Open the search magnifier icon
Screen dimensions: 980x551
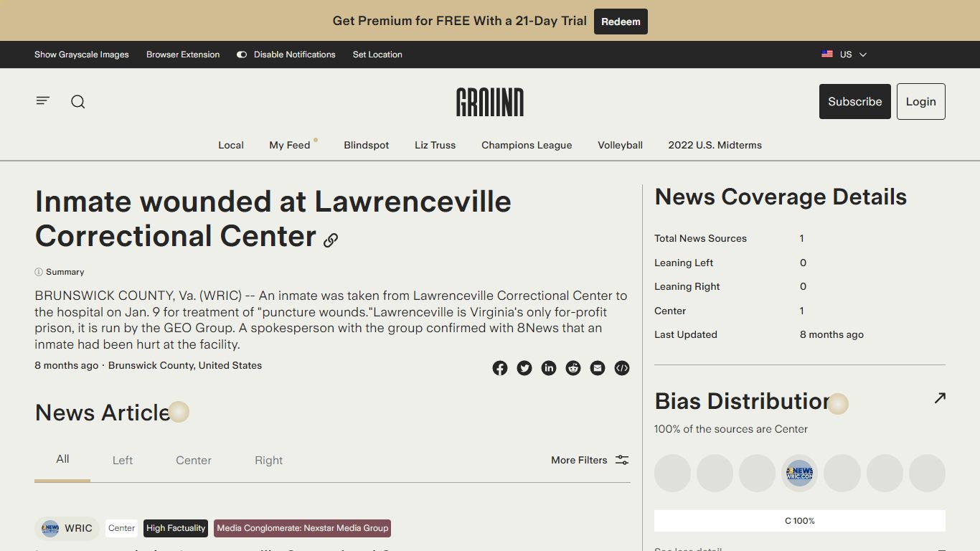coord(78,102)
